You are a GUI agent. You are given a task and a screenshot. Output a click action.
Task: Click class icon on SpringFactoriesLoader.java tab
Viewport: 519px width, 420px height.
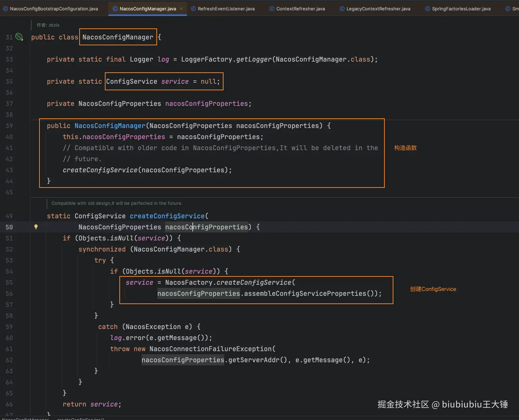428,9
